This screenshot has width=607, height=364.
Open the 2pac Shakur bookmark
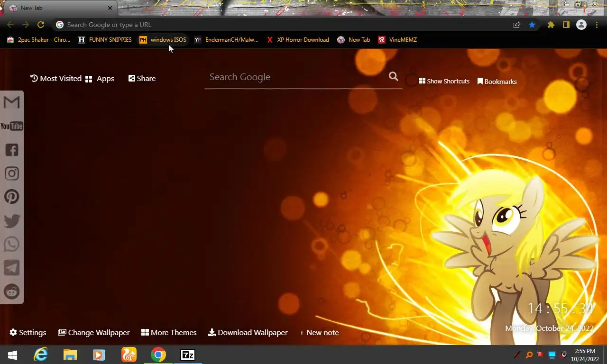coord(39,40)
